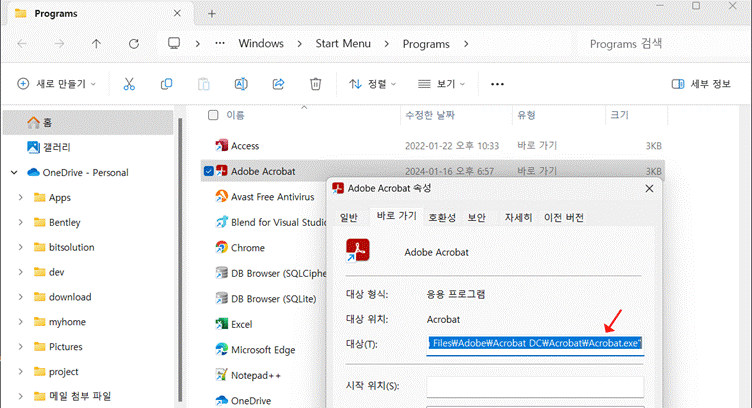Open the 정렬 sort dropdown

pos(372,84)
